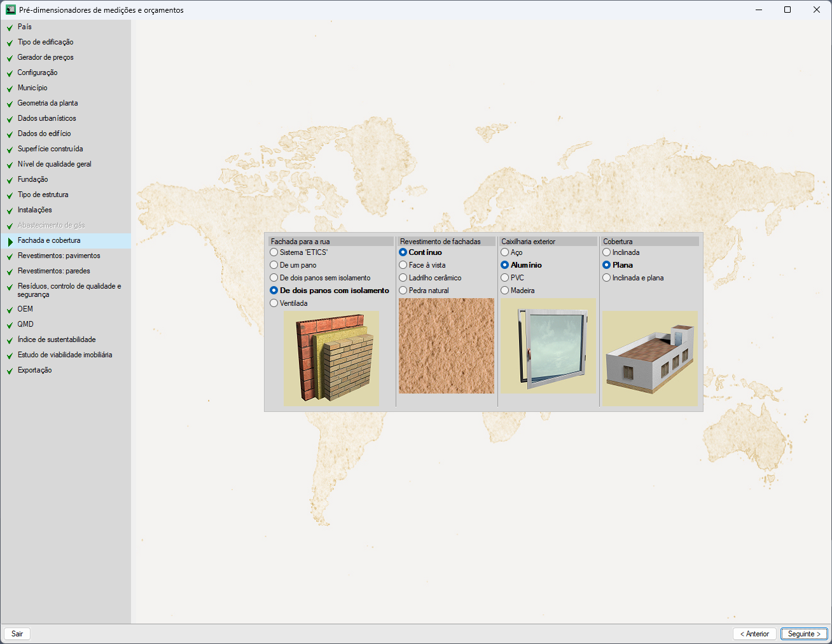Open 'Gerador de preços' step

[x=46, y=57]
